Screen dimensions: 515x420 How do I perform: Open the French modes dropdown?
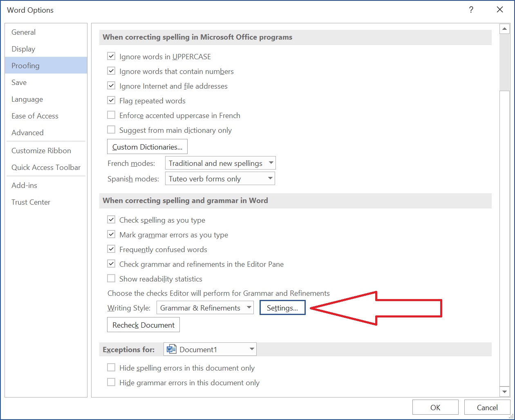[271, 163]
